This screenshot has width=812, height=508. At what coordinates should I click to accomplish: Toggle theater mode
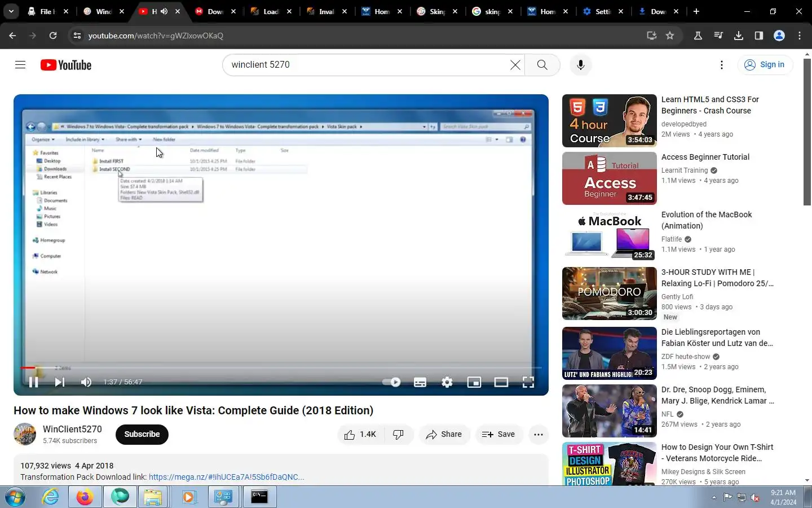[501, 382]
